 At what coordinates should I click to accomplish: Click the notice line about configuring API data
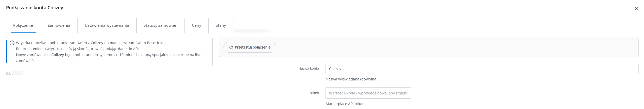78,49
